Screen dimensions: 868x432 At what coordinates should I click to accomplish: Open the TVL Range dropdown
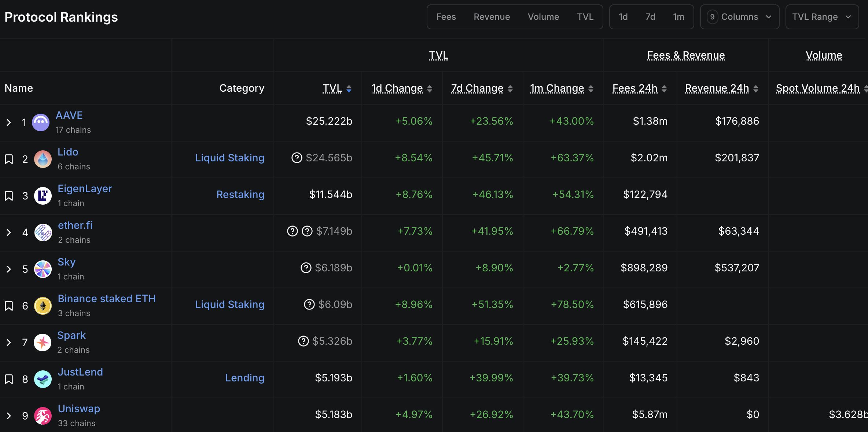(821, 17)
